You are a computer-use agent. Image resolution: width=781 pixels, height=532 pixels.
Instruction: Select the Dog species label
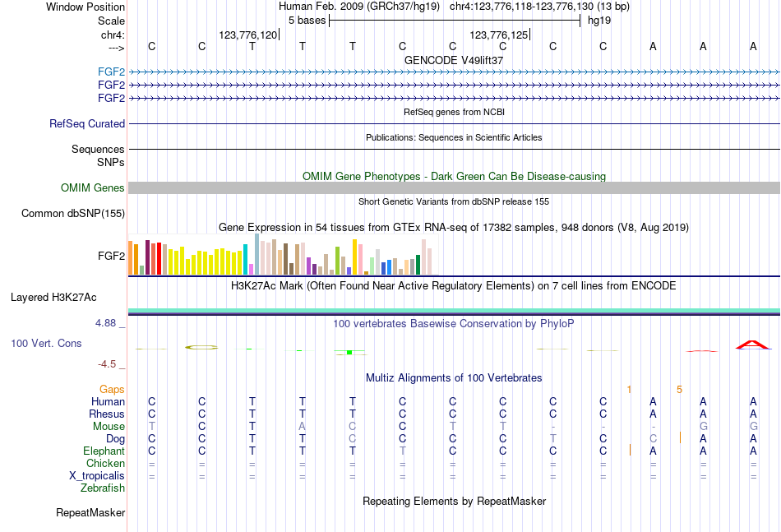[x=115, y=439]
